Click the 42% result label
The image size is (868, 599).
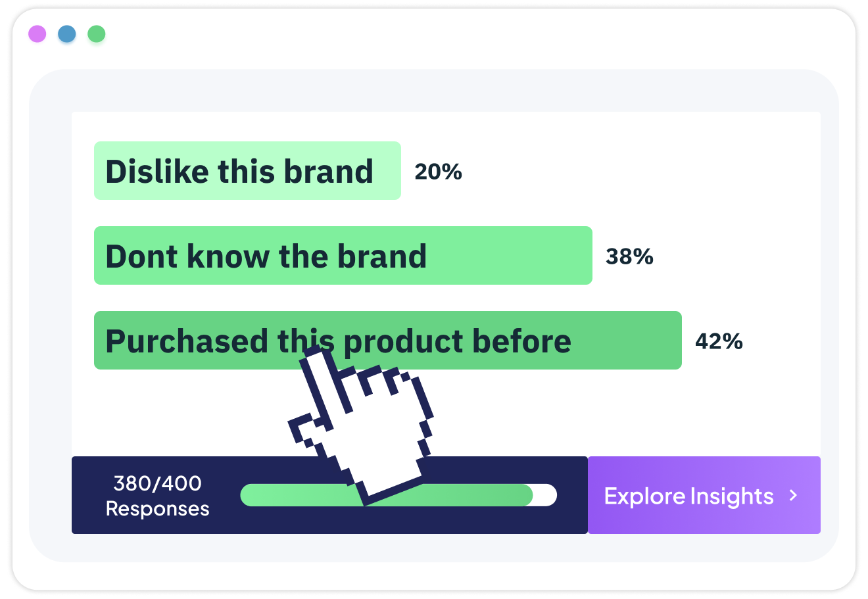[719, 341]
